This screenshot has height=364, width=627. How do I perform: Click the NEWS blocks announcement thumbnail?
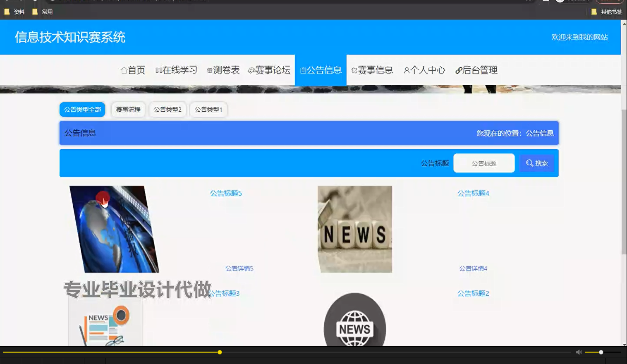pos(354,229)
